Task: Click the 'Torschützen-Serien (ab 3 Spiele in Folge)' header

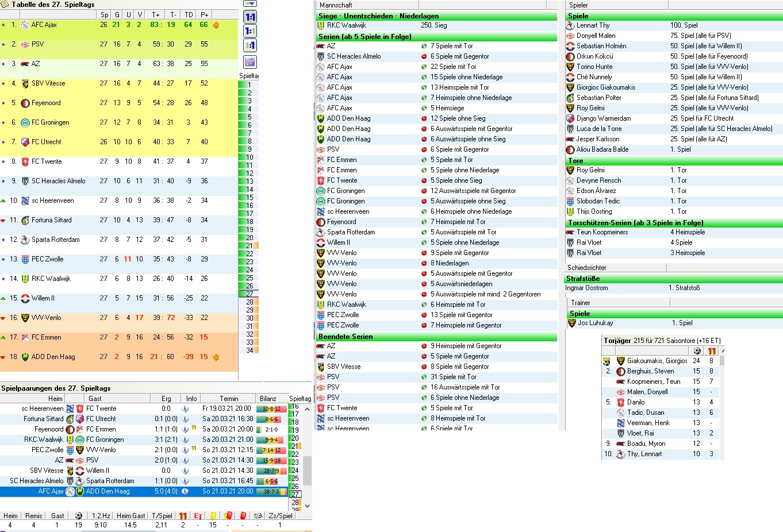Action: pos(674,223)
